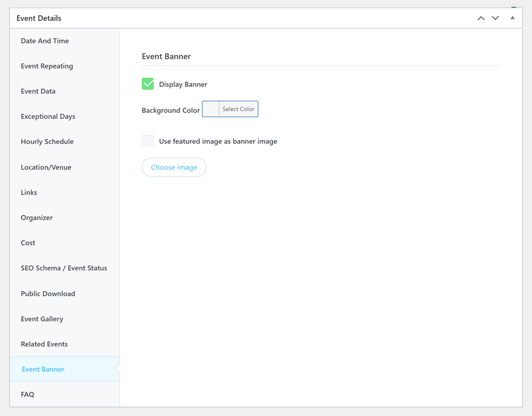Viewport: 532px width, 416px height.
Task: Collapse the Event Details panel
Action: pos(512,18)
